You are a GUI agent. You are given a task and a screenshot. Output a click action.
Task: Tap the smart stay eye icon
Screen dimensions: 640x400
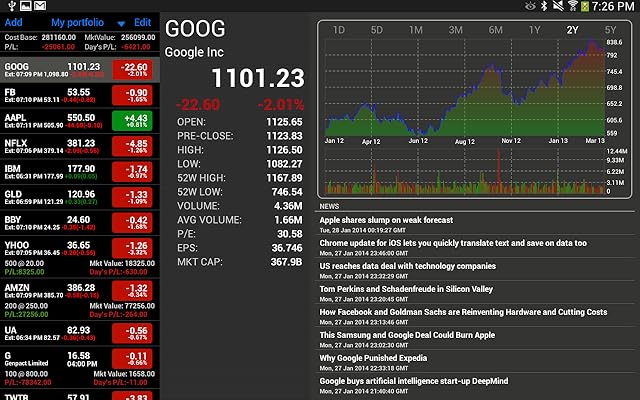530,6
